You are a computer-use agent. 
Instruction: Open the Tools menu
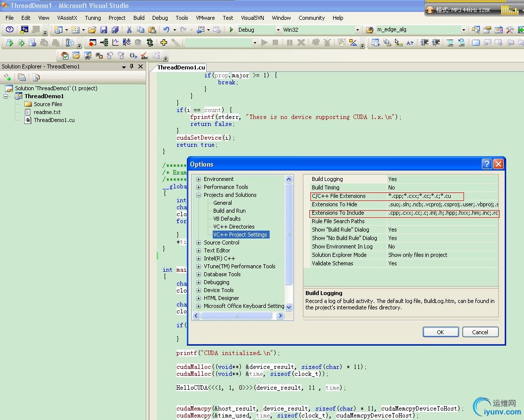tap(182, 18)
